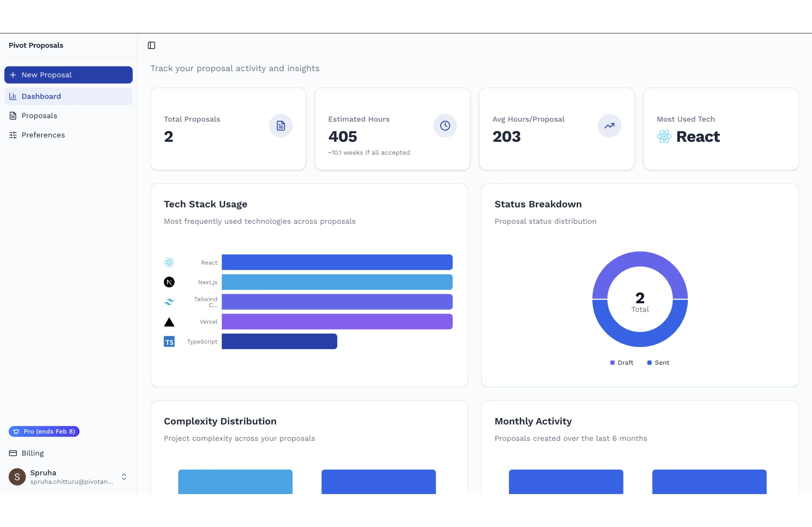Toggle the Draft legend in Status Breakdown
Viewport: 812px width, 527px height.
coord(622,362)
